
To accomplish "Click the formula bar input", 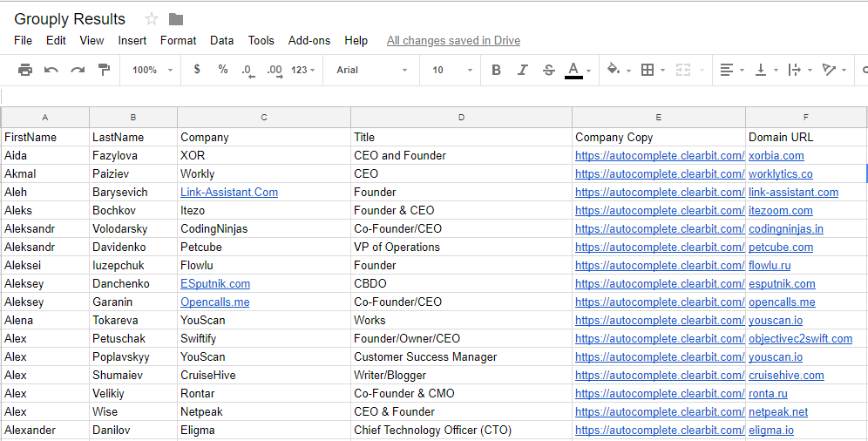I will [434, 96].
